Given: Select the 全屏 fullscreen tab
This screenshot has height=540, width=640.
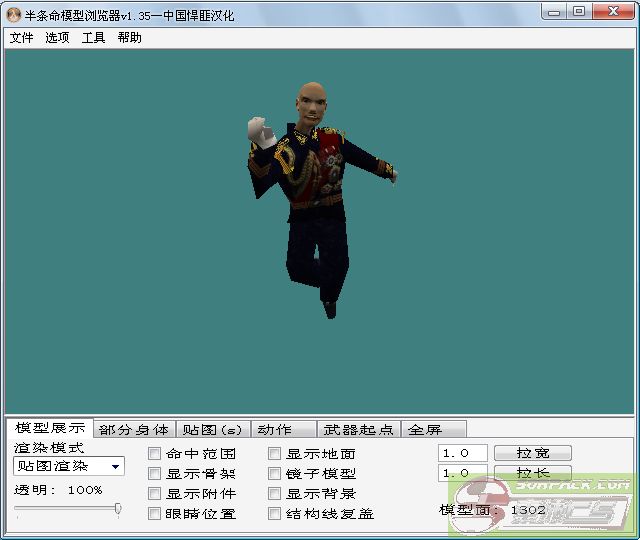Looking at the screenshot, I should (x=424, y=430).
